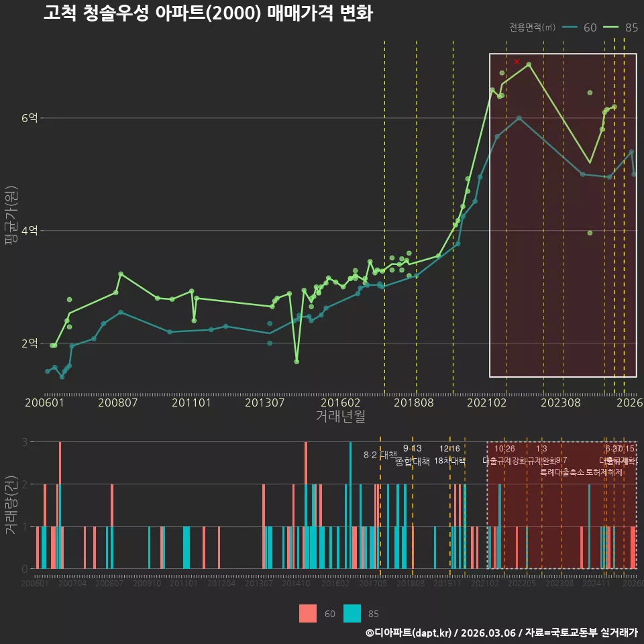Screen dimensions: 644x644
Task: Click the red 60 swatch in volume legend
Action: (308, 614)
